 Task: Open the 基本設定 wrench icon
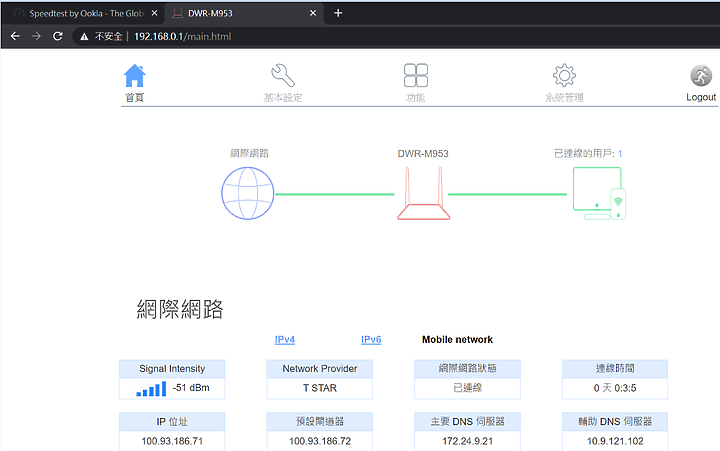[x=283, y=75]
